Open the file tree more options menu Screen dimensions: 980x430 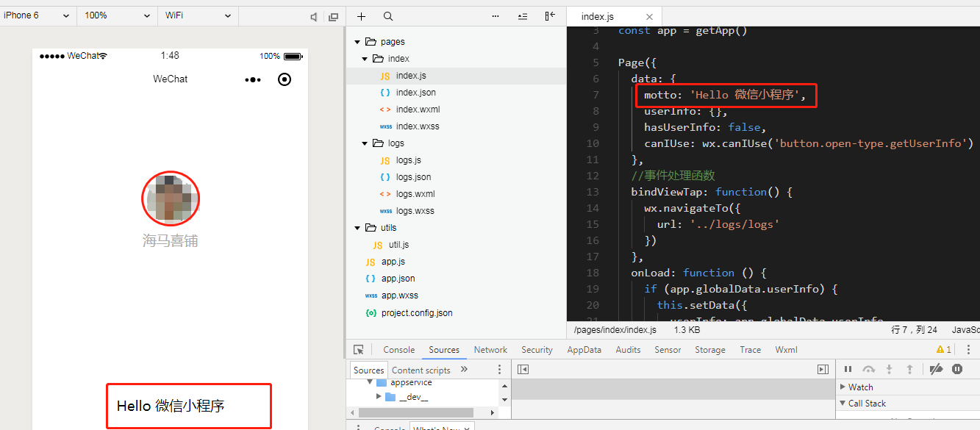point(495,16)
